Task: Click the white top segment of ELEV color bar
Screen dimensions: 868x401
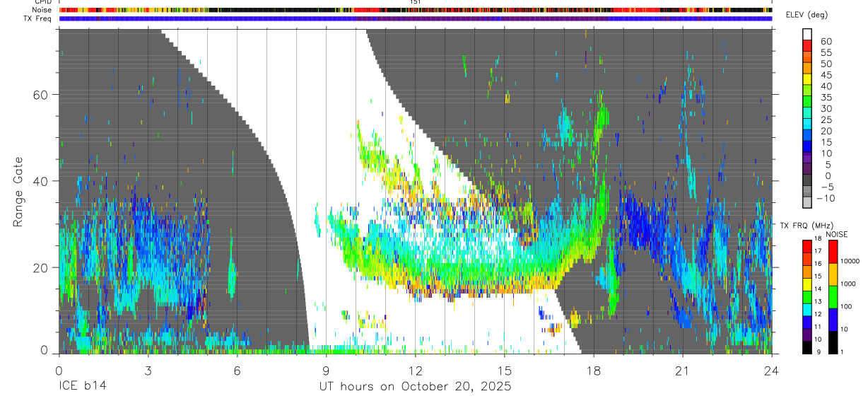Action: click(808, 33)
